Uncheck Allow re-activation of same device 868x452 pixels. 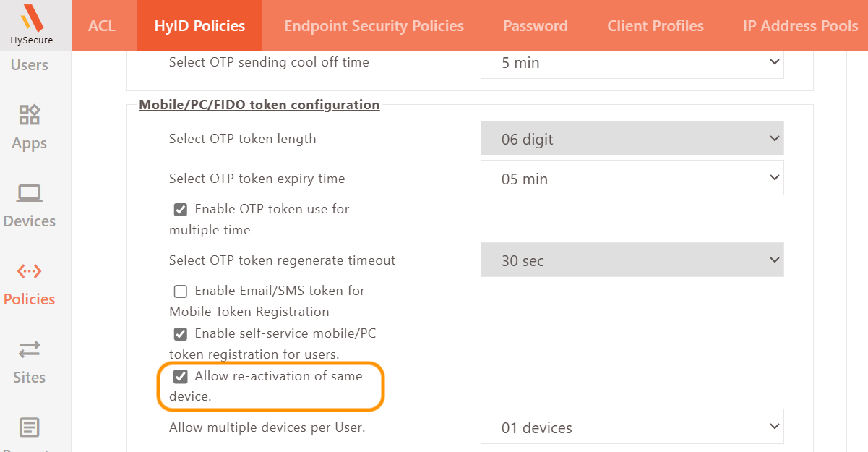coord(181,377)
